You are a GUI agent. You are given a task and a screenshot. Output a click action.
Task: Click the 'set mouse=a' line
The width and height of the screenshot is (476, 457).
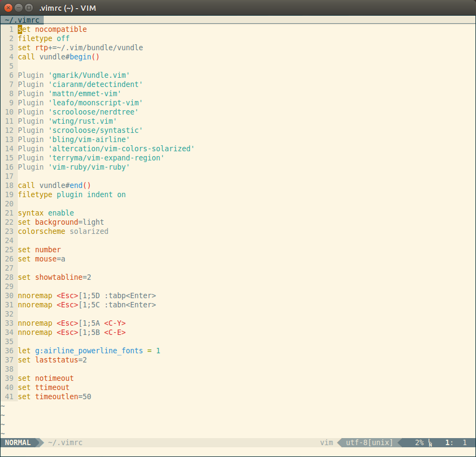click(x=42, y=259)
